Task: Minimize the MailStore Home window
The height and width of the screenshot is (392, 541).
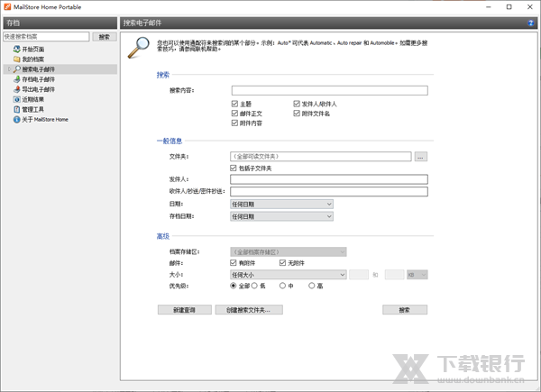Action: pyautogui.click(x=488, y=7)
